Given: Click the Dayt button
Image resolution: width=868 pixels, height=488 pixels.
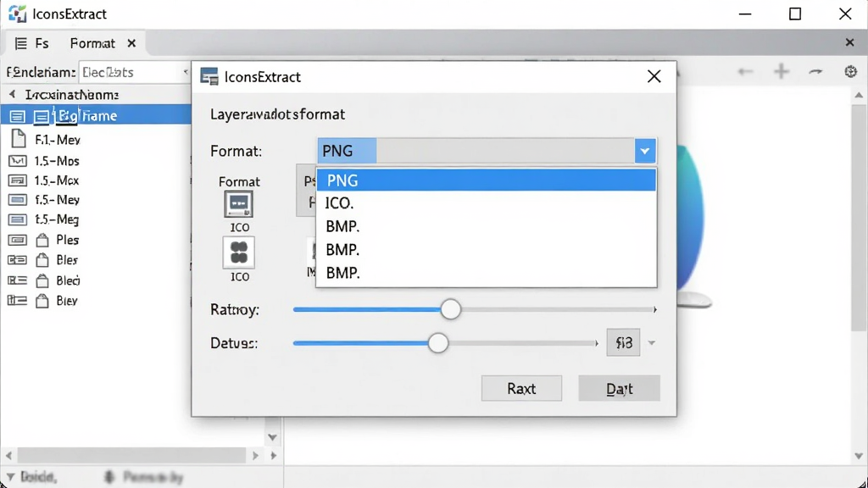Looking at the screenshot, I should [619, 388].
